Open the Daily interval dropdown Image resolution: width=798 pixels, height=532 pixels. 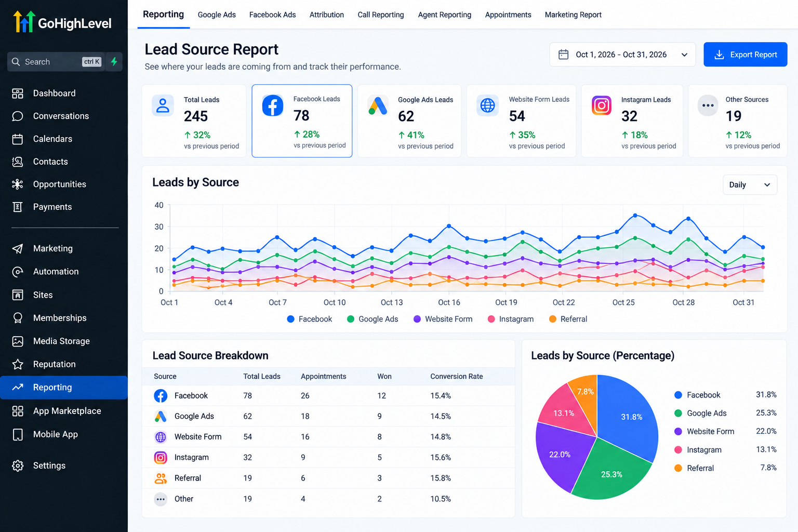[x=750, y=185]
